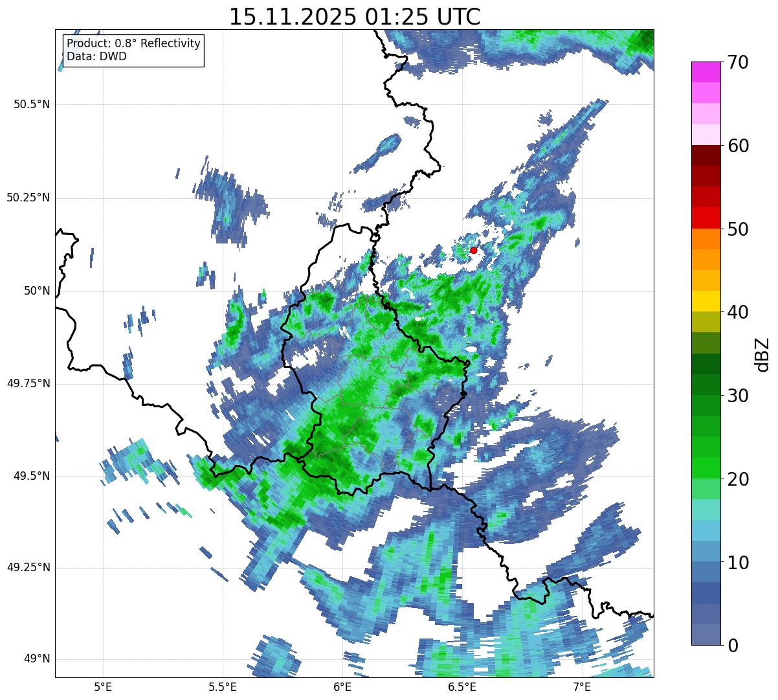Click the "Data: DWD" text
778x700 pixels.
point(96,56)
